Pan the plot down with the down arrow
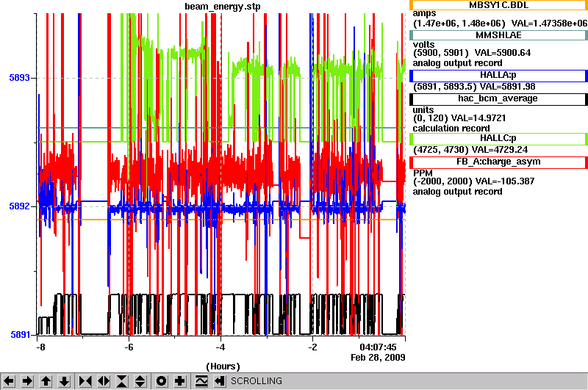The height and width of the screenshot is (390, 588). [x=65, y=381]
